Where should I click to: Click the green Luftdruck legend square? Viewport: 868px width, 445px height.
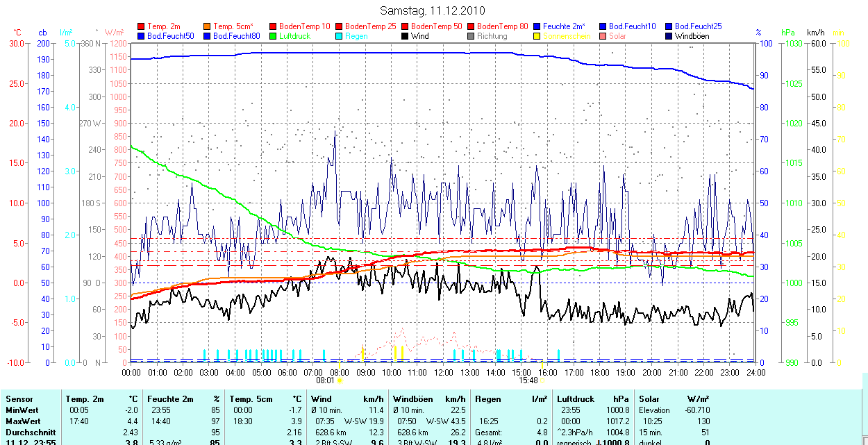274,36
